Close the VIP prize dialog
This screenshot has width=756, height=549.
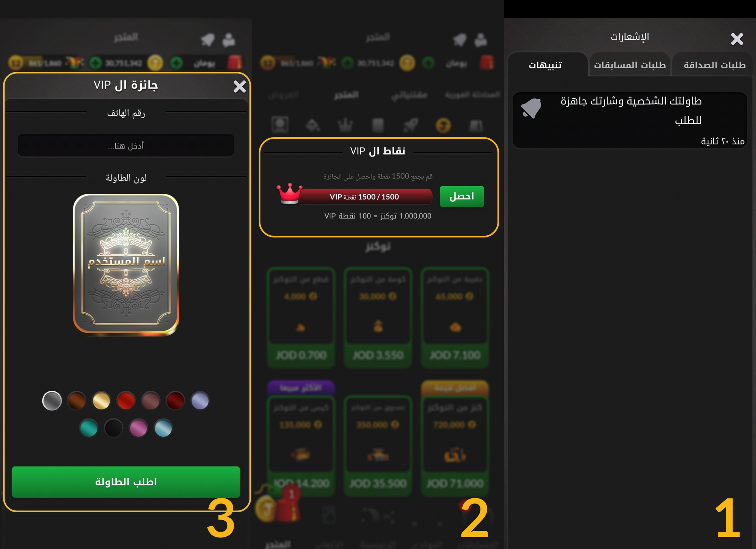click(240, 87)
